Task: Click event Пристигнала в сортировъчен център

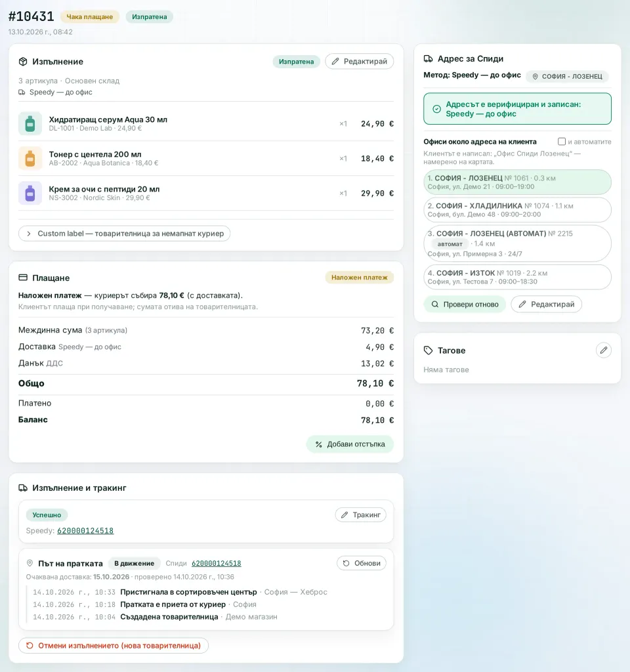Action: (188, 592)
